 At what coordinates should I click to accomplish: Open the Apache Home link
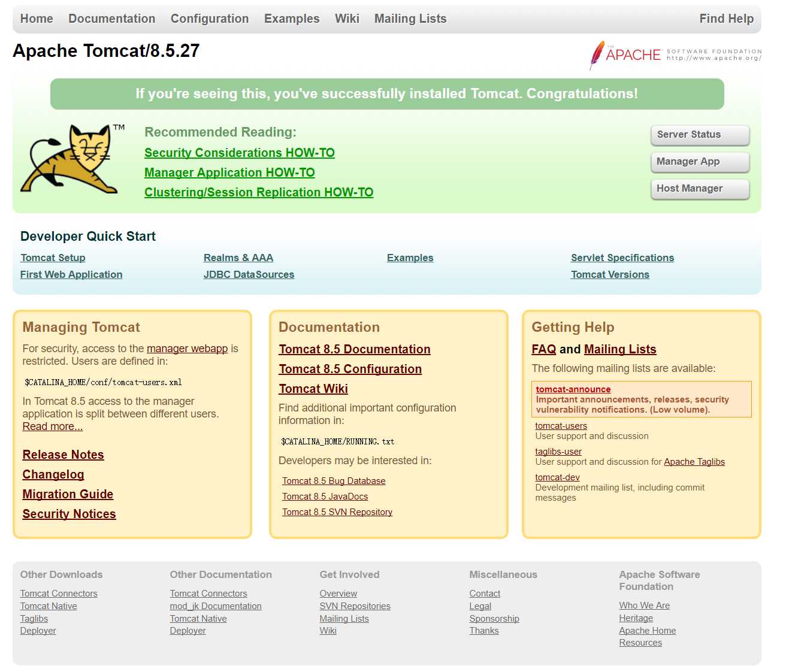648,631
